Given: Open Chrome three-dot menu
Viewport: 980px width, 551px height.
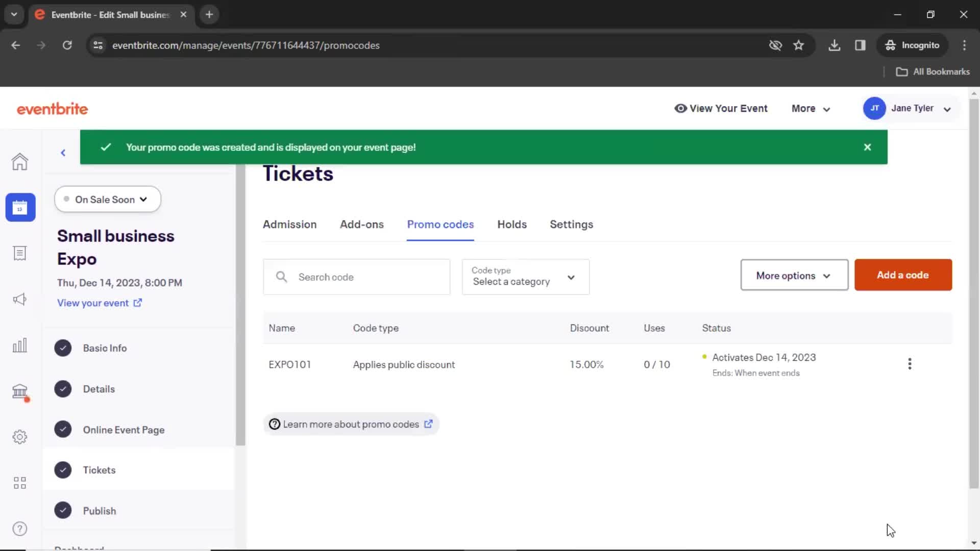Looking at the screenshot, I should pos(964,45).
